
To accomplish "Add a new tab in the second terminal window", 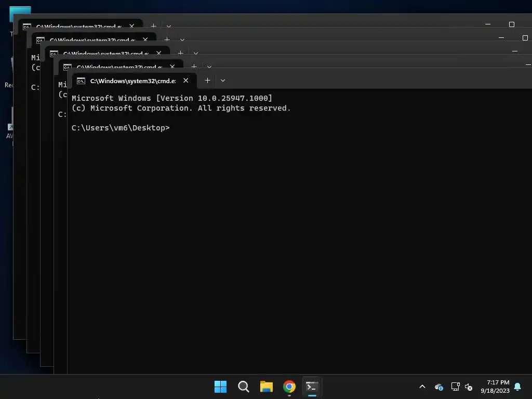I will 194,66.
